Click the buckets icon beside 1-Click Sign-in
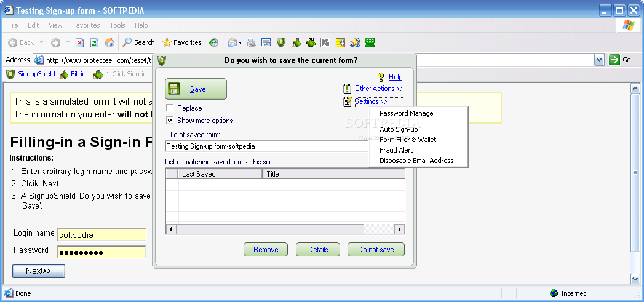 pyautogui.click(x=98, y=74)
